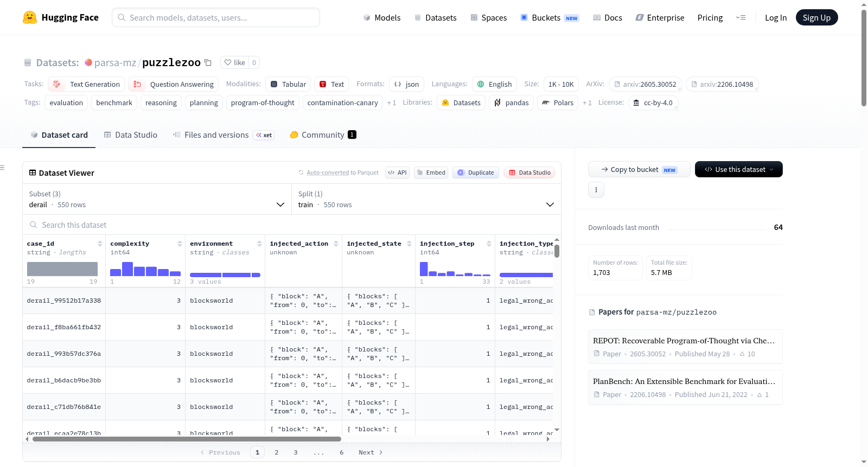
Task: Expand the Subset derail dropdown
Action: pos(157,199)
